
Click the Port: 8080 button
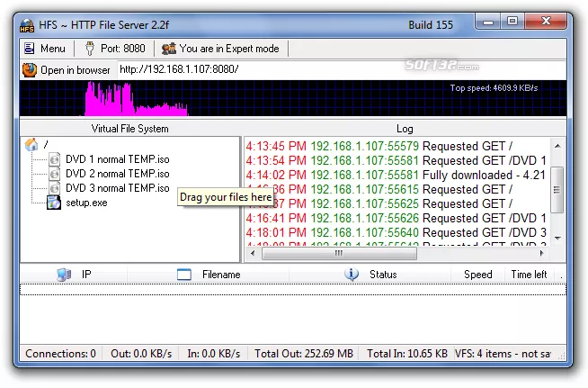point(115,49)
